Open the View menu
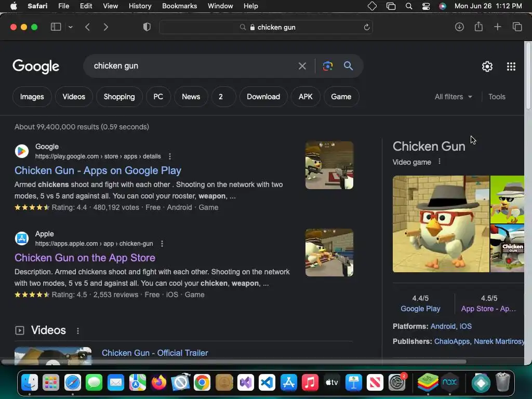 point(110,6)
